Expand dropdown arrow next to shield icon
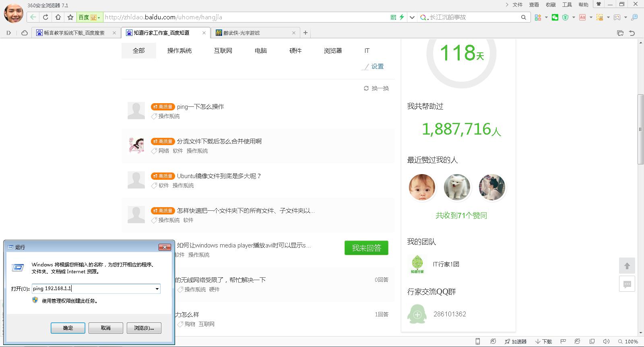This screenshot has height=347, width=644. pyautogui.click(x=574, y=17)
